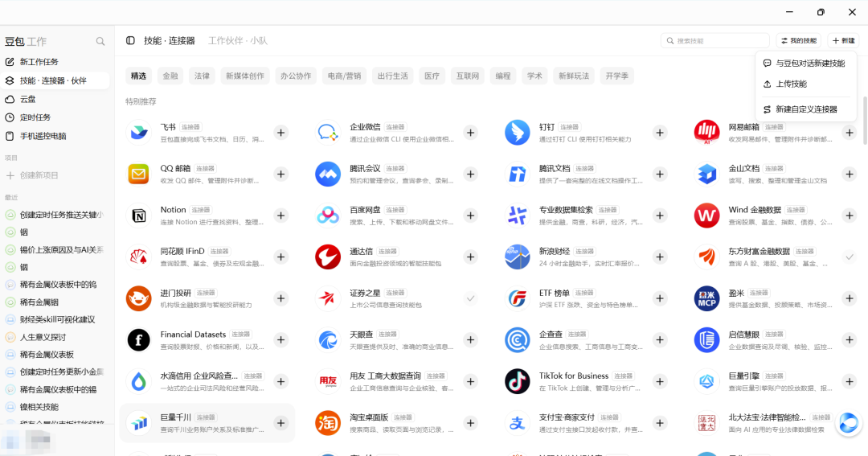
Task: Open 新工作任务 in the sidebar
Action: 55,62
